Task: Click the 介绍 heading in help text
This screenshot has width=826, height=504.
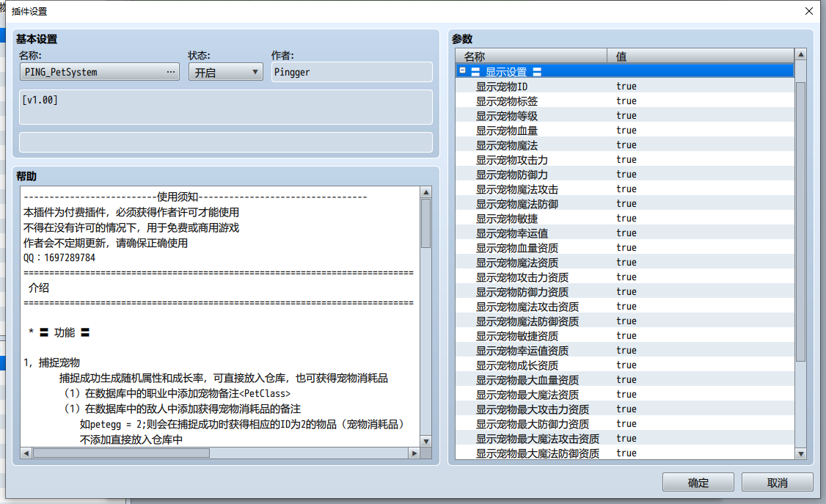Action: (x=38, y=288)
